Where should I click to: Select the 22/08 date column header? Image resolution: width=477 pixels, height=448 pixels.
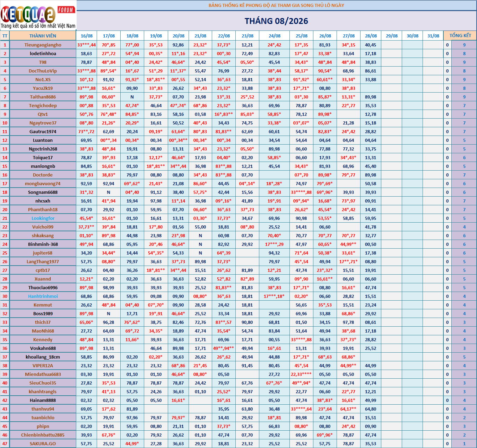224,36
